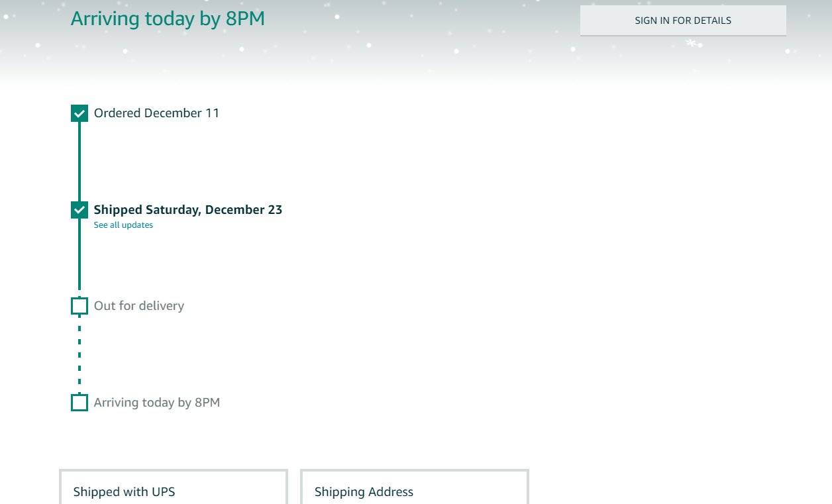The height and width of the screenshot is (504, 832).
Task: Open the Shipping Address card
Action: click(415, 487)
